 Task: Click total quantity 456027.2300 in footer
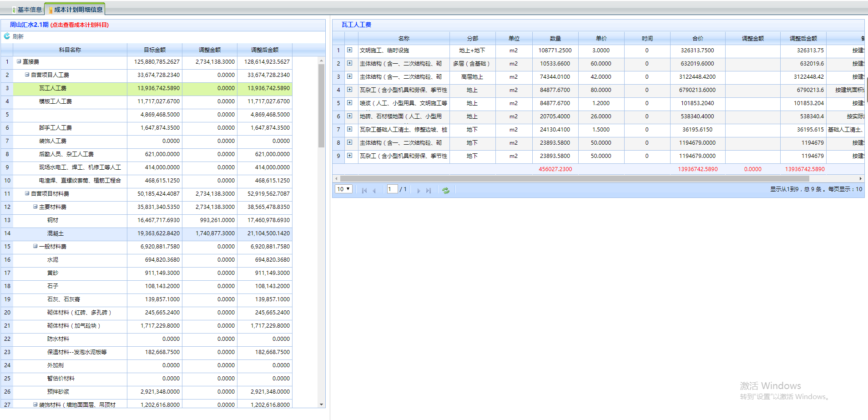coord(555,169)
